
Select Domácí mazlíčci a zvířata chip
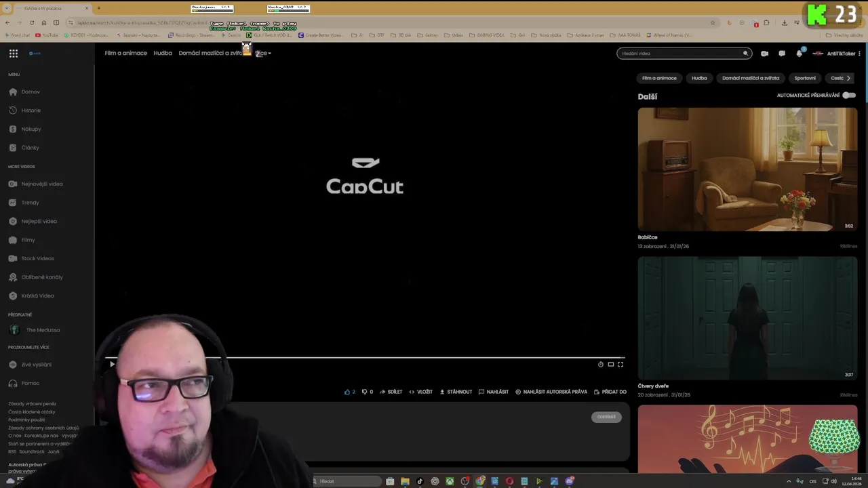751,78
